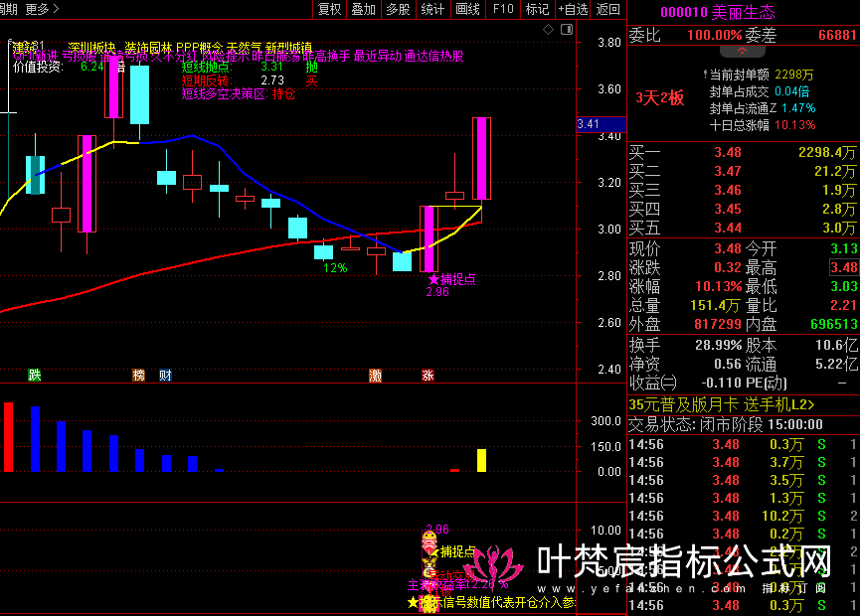Expand the 更多 period options
The image size is (860, 616).
click(x=42, y=9)
